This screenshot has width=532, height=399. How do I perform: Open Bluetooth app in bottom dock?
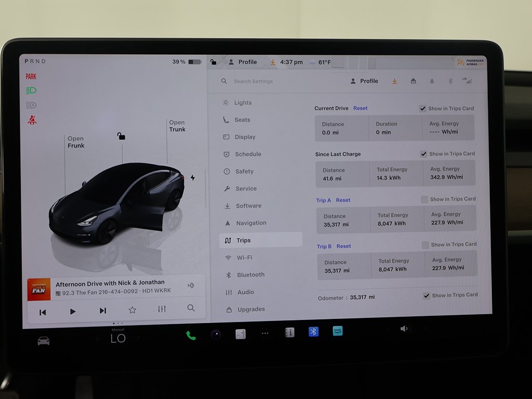[x=313, y=331]
